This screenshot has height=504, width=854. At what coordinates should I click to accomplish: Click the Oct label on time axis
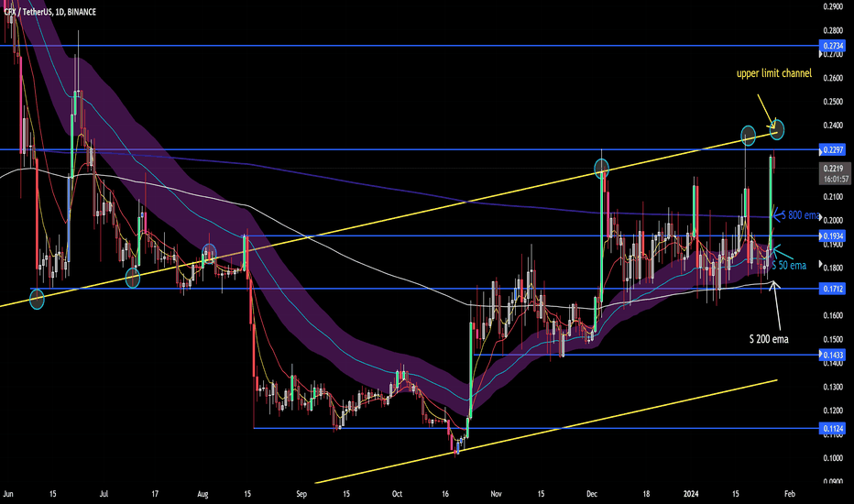coord(397,494)
